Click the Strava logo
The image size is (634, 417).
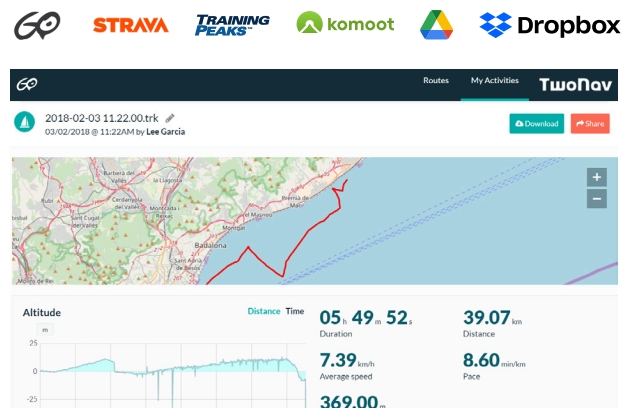(x=131, y=25)
